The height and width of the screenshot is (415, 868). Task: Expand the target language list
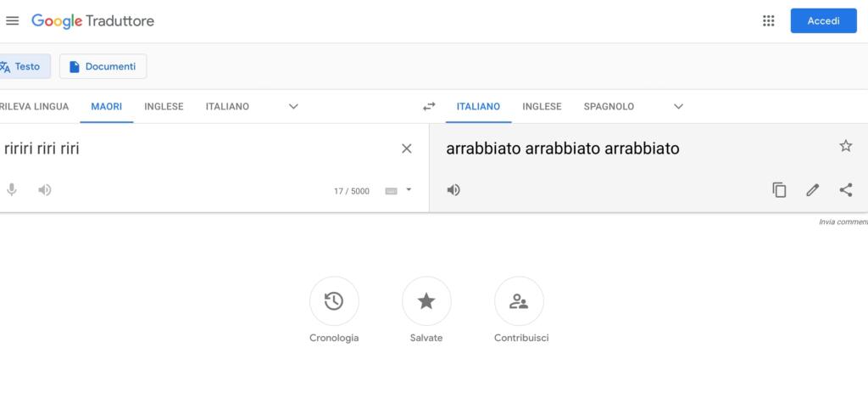point(678,107)
